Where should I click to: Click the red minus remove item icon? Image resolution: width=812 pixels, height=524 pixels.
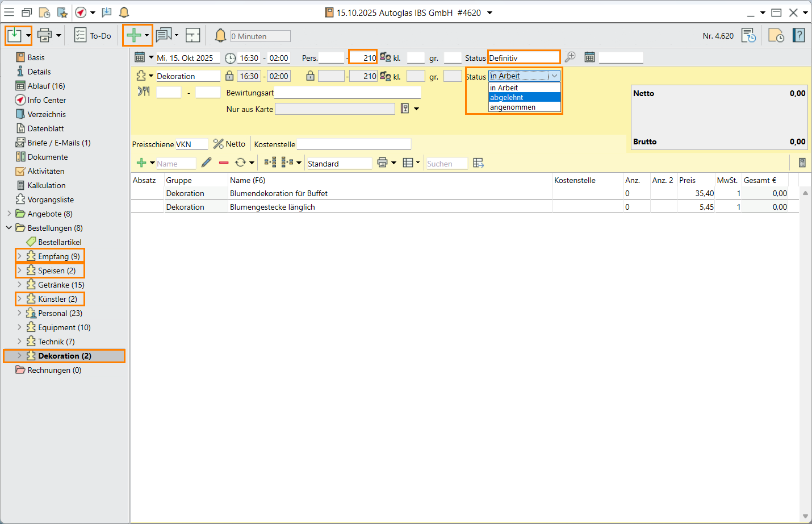click(224, 163)
